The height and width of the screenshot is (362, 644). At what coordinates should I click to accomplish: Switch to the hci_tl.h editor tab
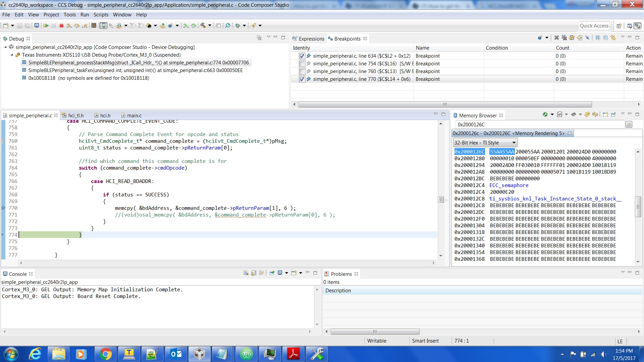(75, 116)
